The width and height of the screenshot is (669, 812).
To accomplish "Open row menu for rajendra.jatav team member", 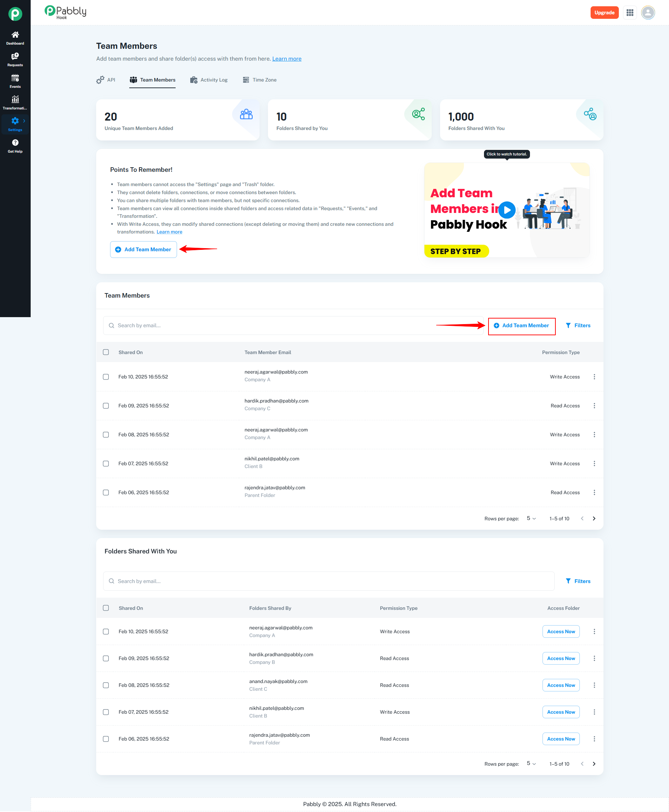I will [594, 492].
